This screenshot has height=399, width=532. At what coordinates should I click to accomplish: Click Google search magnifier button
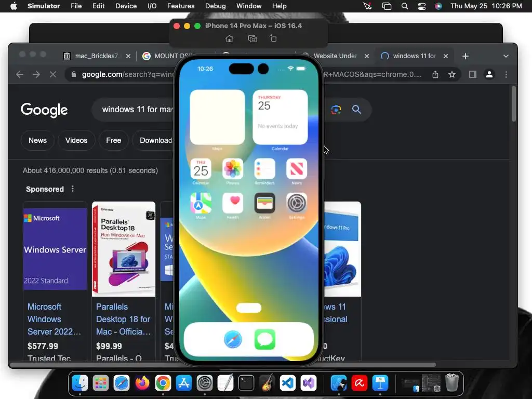pos(356,109)
